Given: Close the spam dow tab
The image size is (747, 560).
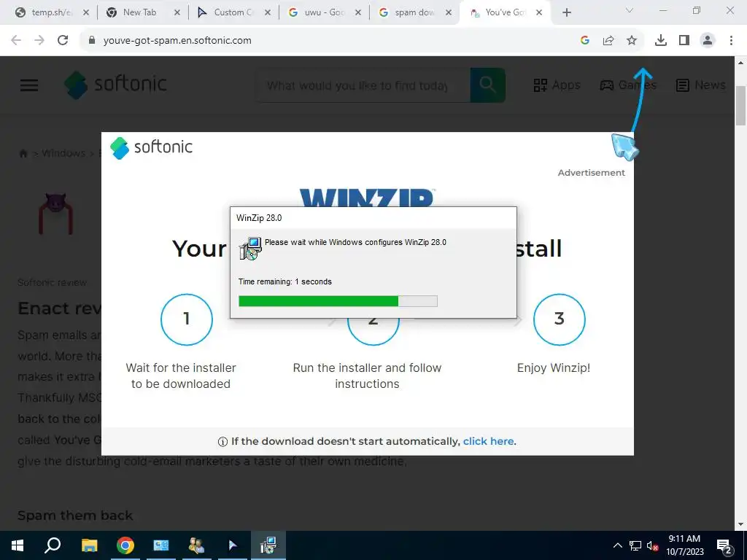Looking at the screenshot, I should click(x=449, y=13).
